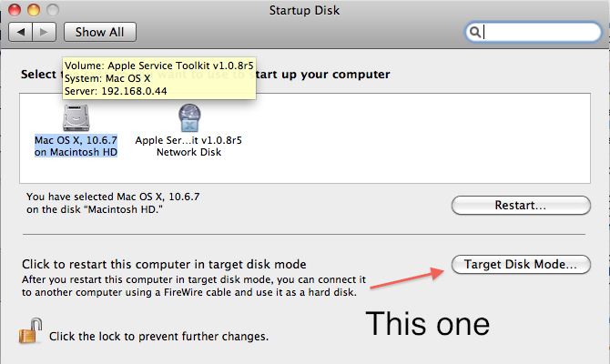
Task: Close the Startup Disk window
Action: click(15, 10)
